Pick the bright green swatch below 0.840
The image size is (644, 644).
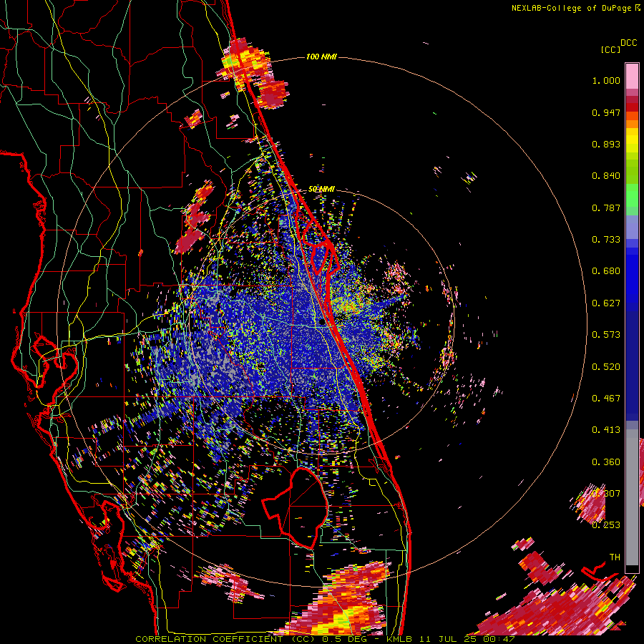point(632,195)
